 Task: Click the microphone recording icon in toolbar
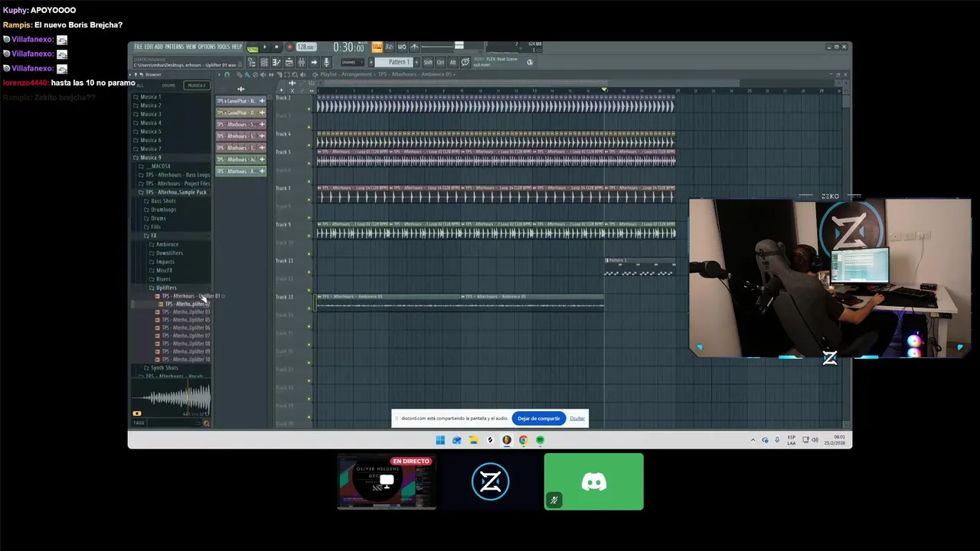click(326, 62)
